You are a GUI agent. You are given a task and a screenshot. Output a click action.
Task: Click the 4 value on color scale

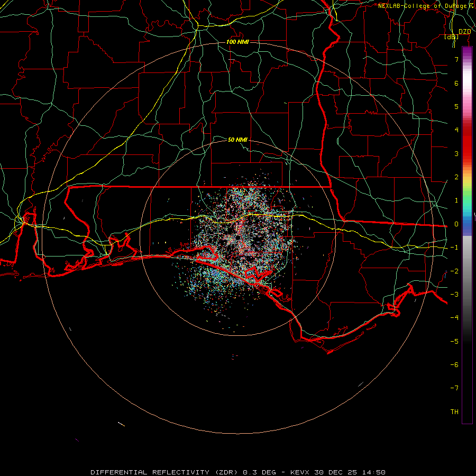pos(456,130)
